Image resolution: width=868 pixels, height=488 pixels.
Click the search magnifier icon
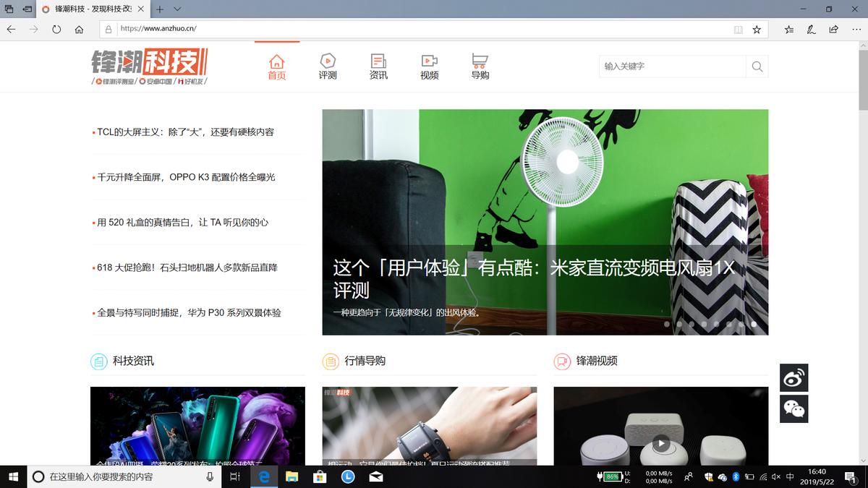click(x=757, y=66)
